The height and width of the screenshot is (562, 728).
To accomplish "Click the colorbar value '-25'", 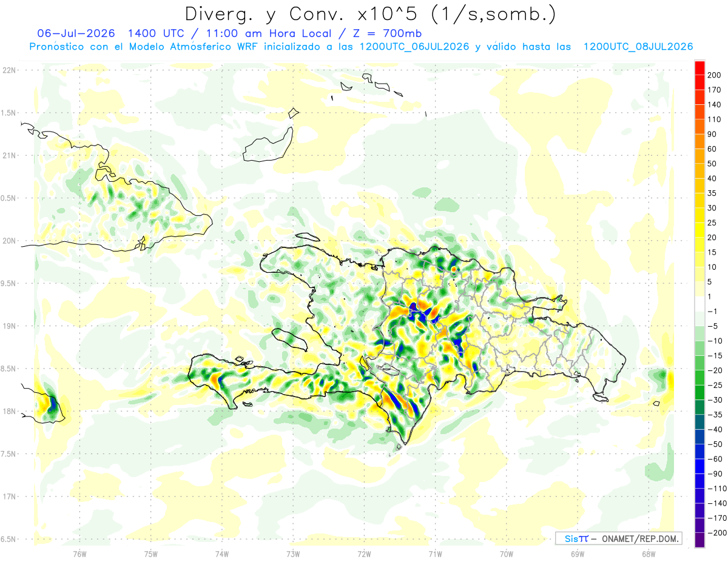I will [x=715, y=385].
